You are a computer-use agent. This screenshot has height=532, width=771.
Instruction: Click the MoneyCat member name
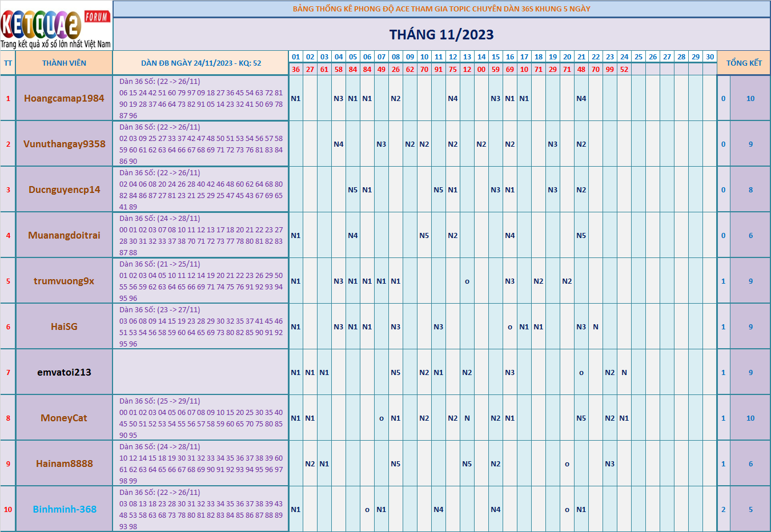coord(64,418)
